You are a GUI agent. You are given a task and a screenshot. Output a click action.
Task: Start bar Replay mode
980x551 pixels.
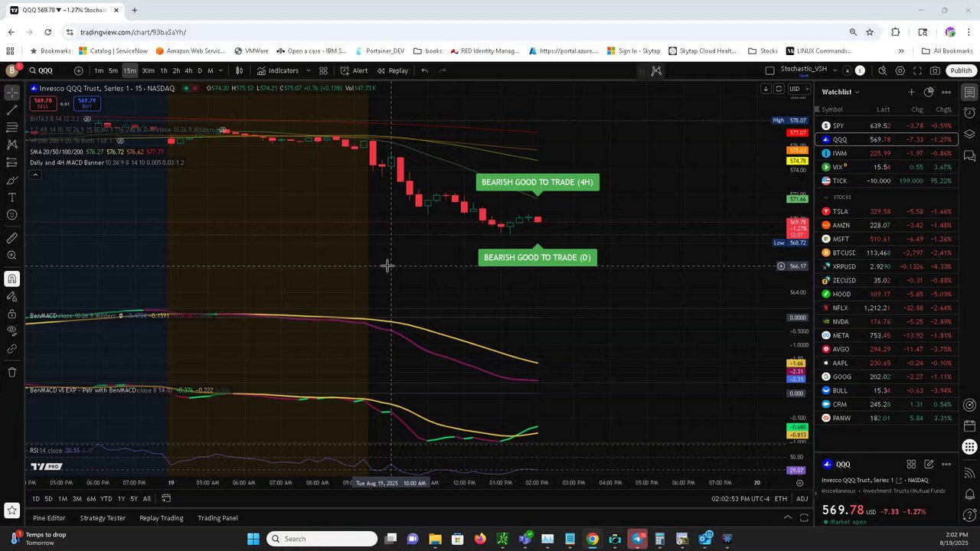click(393, 70)
